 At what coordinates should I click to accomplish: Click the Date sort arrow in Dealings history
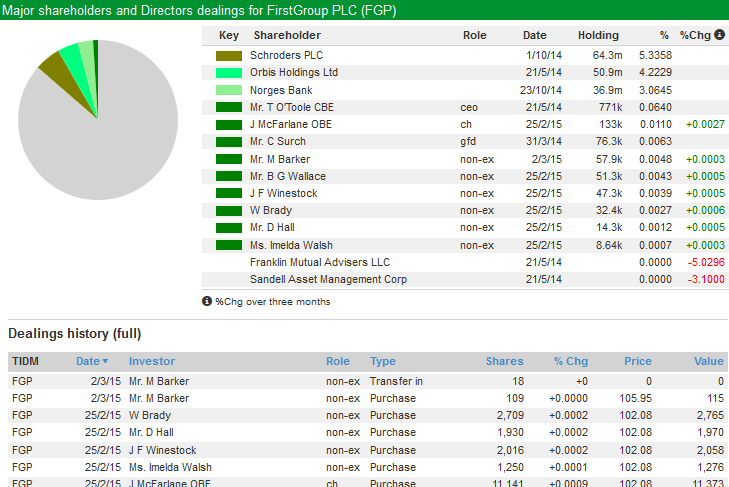pyautogui.click(x=106, y=361)
